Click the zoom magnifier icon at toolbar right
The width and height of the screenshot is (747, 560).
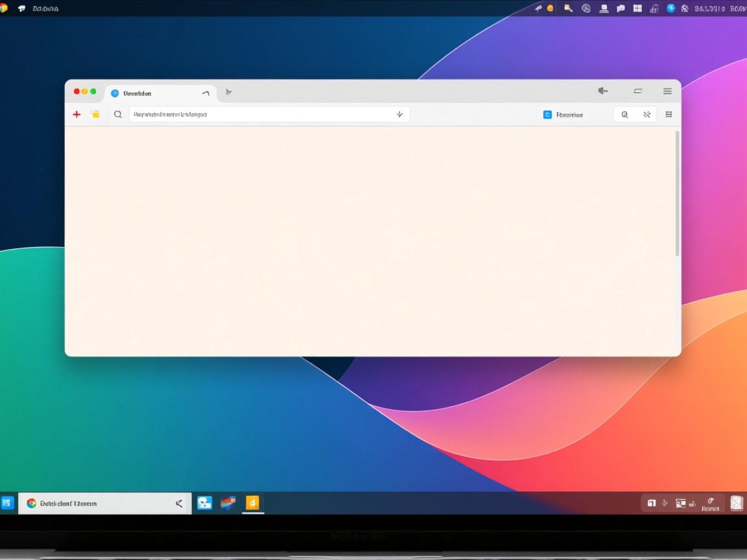pos(624,115)
